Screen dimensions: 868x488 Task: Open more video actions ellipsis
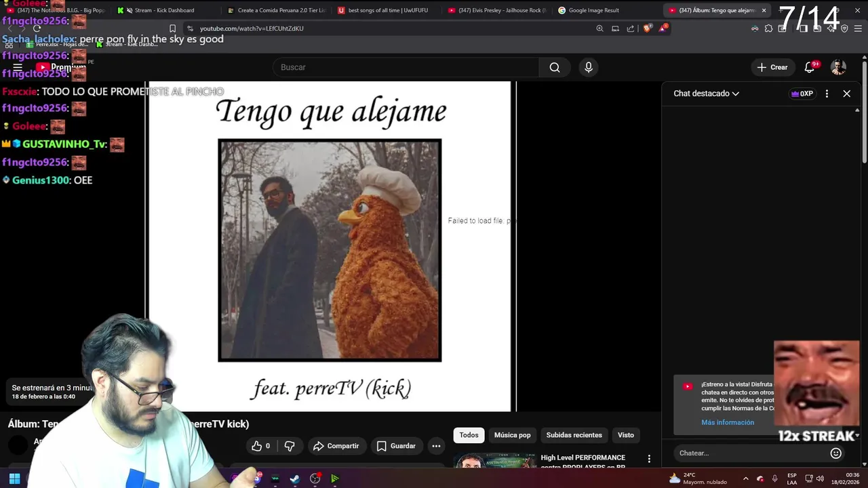click(436, 446)
